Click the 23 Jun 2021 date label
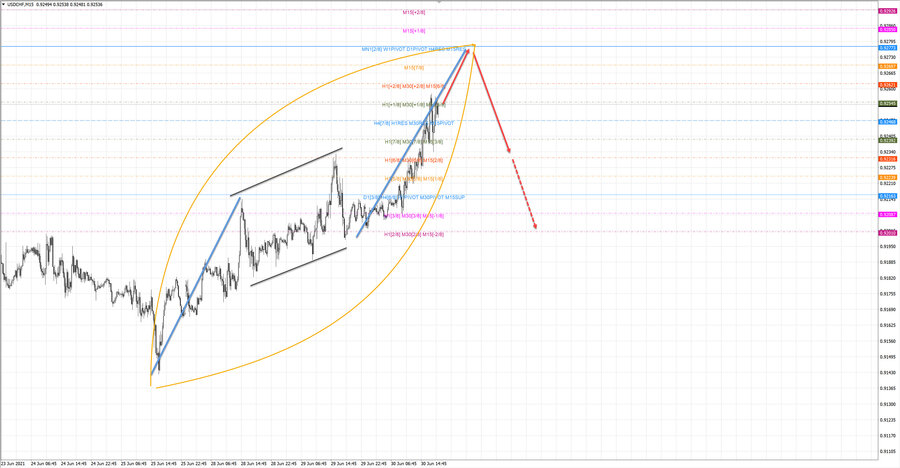 (x=13, y=463)
